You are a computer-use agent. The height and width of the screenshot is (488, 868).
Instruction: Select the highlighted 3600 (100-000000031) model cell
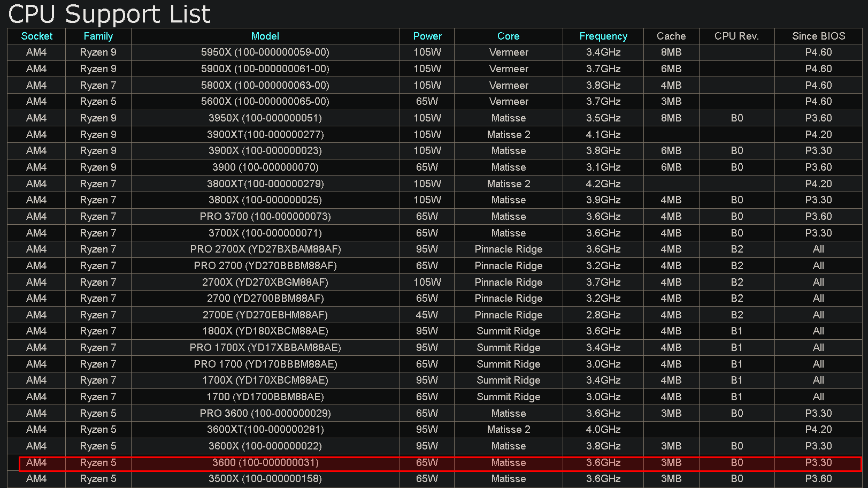(265, 463)
